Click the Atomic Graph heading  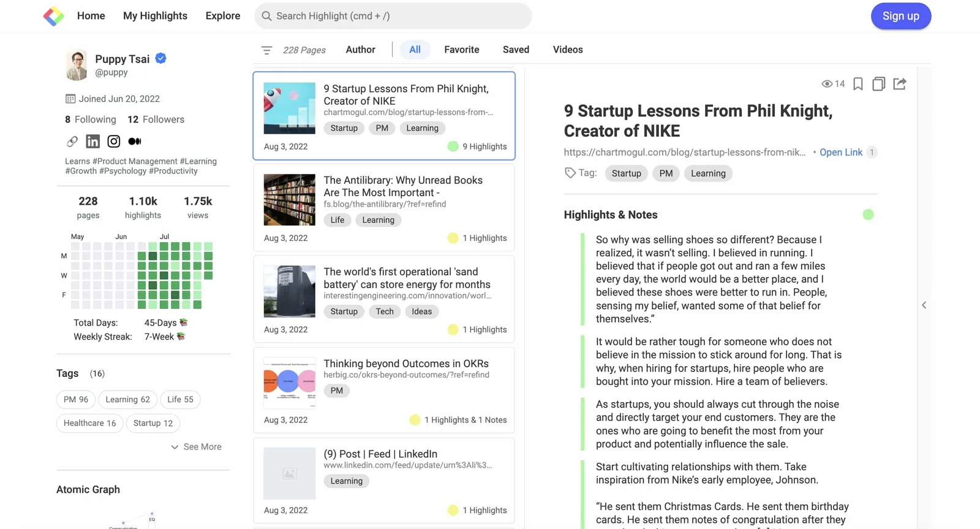[x=88, y=490]
